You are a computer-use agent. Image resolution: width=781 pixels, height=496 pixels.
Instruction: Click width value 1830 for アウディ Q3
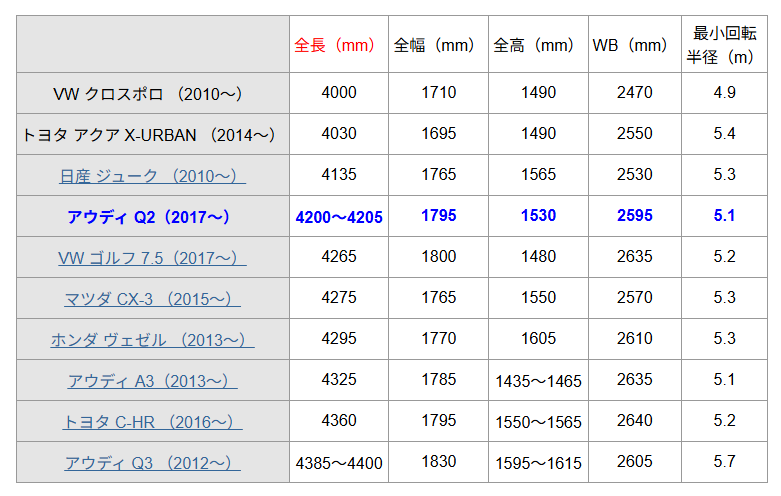click(438, 461)
